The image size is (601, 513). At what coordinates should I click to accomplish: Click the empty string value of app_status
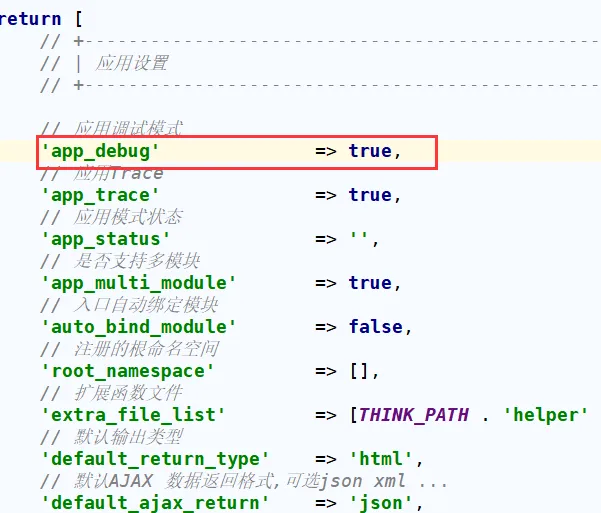click(359, 239)
